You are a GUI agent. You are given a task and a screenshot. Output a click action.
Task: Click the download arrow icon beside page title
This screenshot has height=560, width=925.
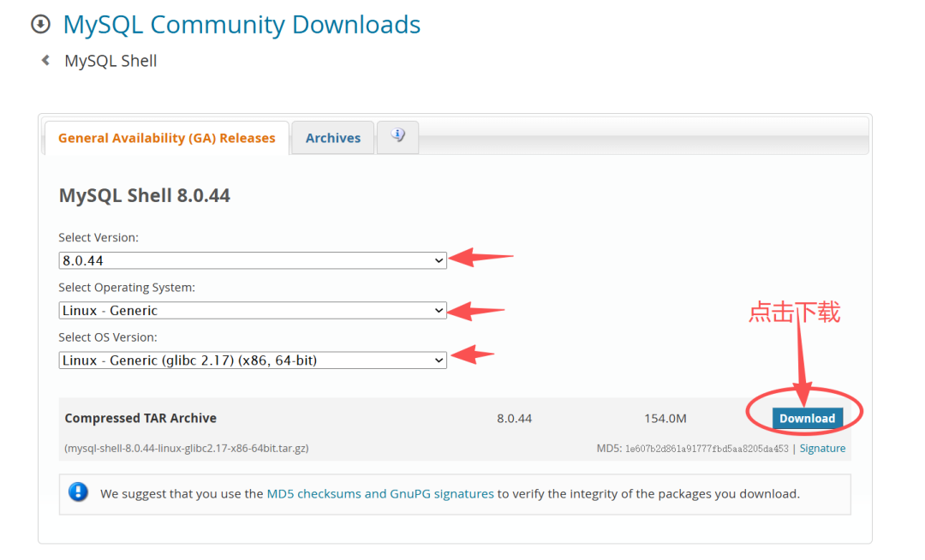coord(40,25)
